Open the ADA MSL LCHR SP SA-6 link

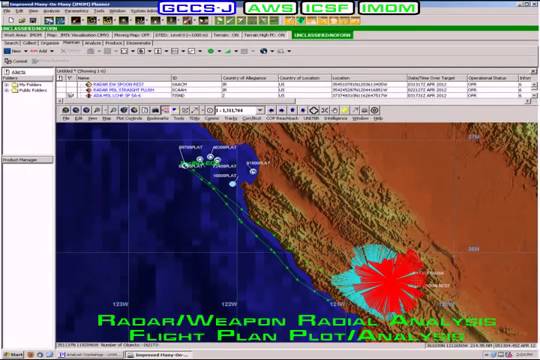click(117, 95)
